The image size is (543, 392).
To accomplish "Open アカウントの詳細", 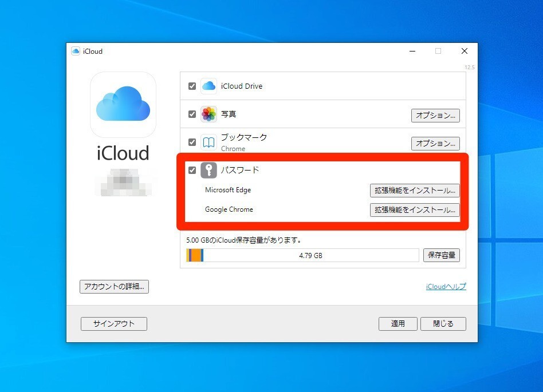I will [x=115, y=287].
